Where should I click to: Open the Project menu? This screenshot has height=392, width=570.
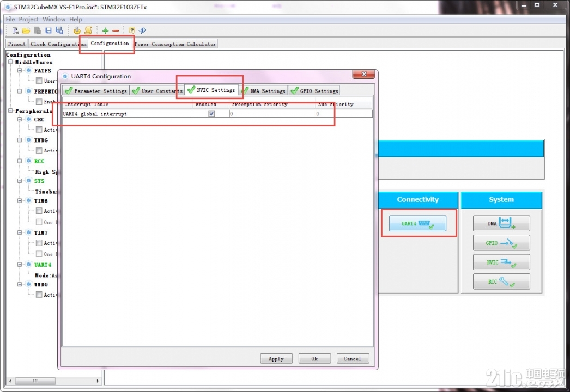pyautogui.click(x=28, y=19)
